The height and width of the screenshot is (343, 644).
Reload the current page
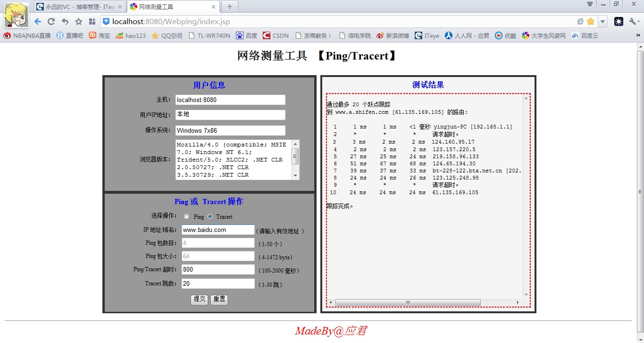[x=51, y=21]
